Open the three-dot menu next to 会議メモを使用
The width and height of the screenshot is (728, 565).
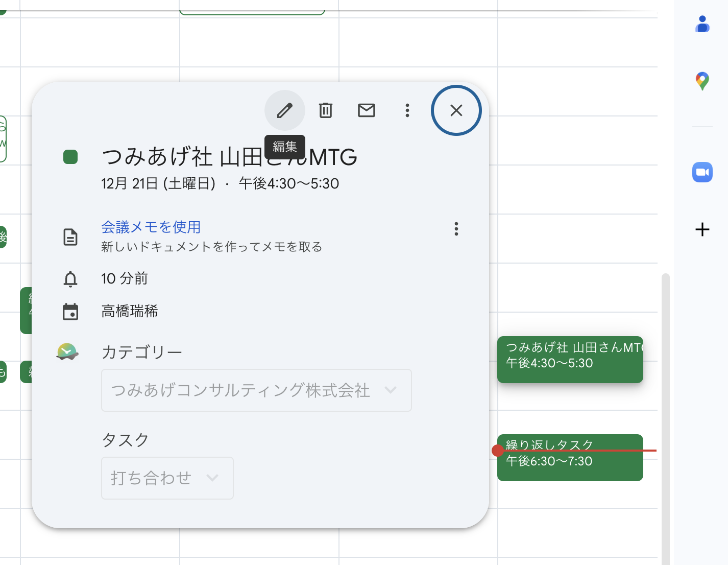(x=456, y=229)
